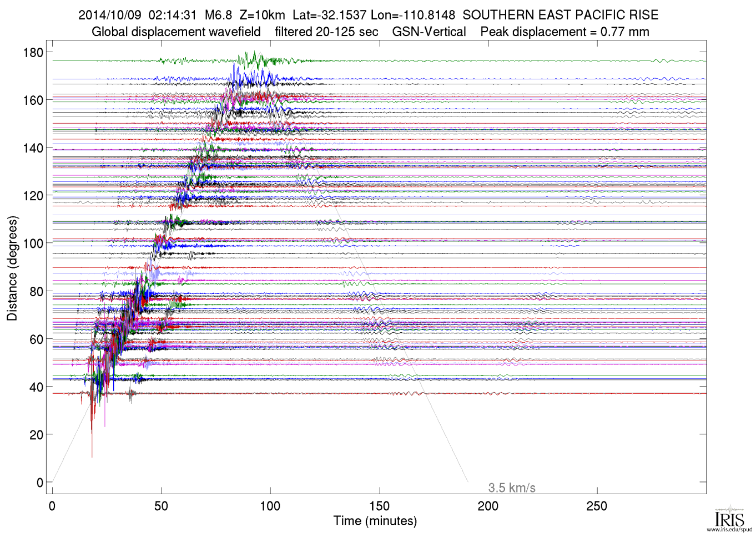Viewport: 756px width, 533px height.
Task: Select the 2014/10/09 event date
Action: 109,15
